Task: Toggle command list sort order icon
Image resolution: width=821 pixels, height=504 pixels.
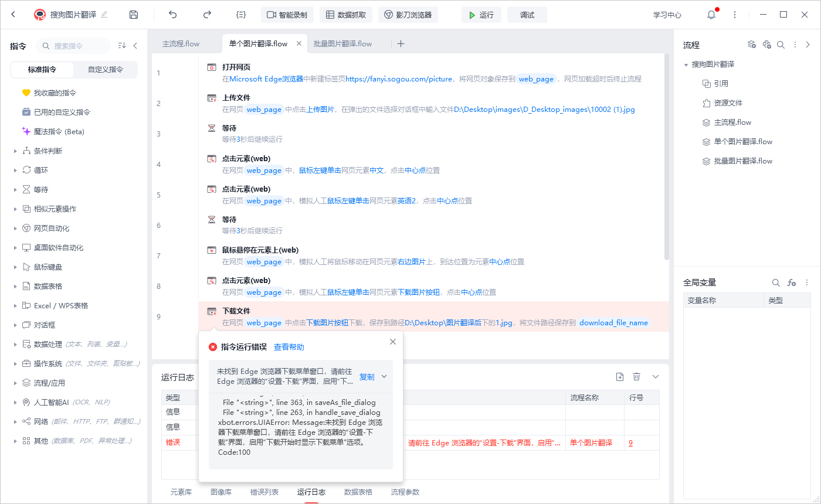Action: (122, 46)
